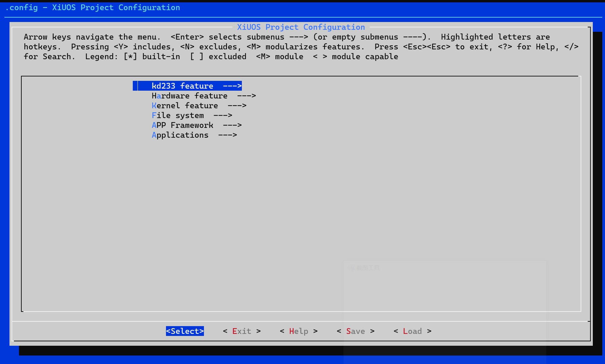Click Load to load a config file
The width and height of the screenshot is (605, 364).
(x=412, y=331)
